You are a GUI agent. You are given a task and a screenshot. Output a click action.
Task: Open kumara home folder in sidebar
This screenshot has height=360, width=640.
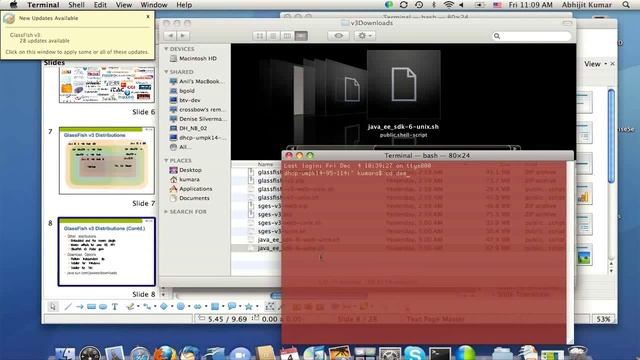pyautogui.click(x=184, y=179)
